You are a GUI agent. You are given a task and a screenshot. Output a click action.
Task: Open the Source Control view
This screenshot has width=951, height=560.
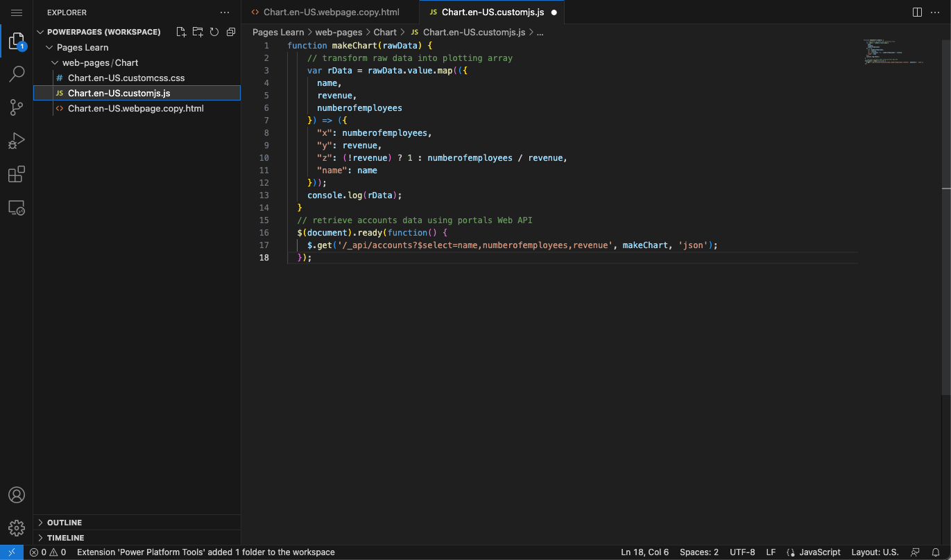tap(17, 107)
